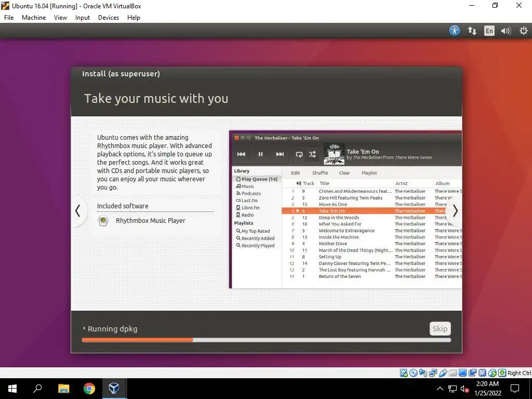The height and width of the screenshot is (399, 532).
Task: Click Edit in the Rhythmbox queue toolbar
Action: (296, 172)
